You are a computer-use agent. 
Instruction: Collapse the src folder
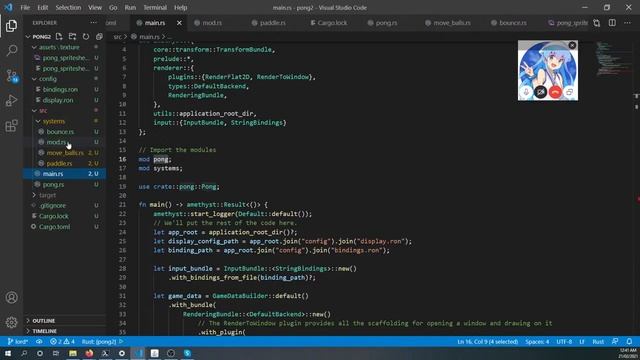coord(34,111)
